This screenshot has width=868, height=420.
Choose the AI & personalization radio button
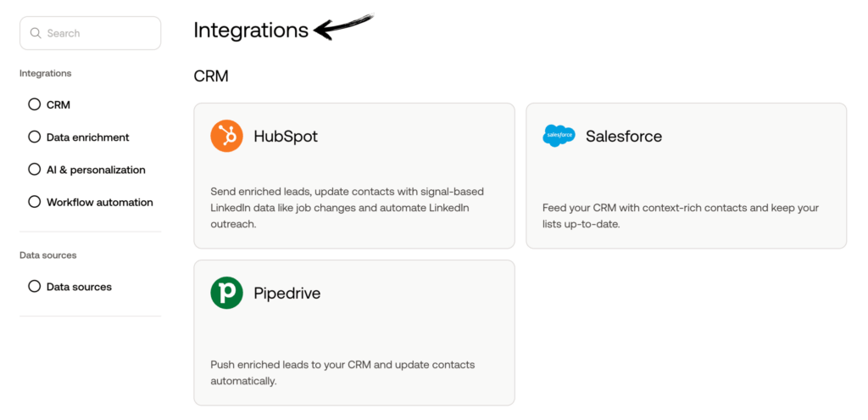click(35, 170)
